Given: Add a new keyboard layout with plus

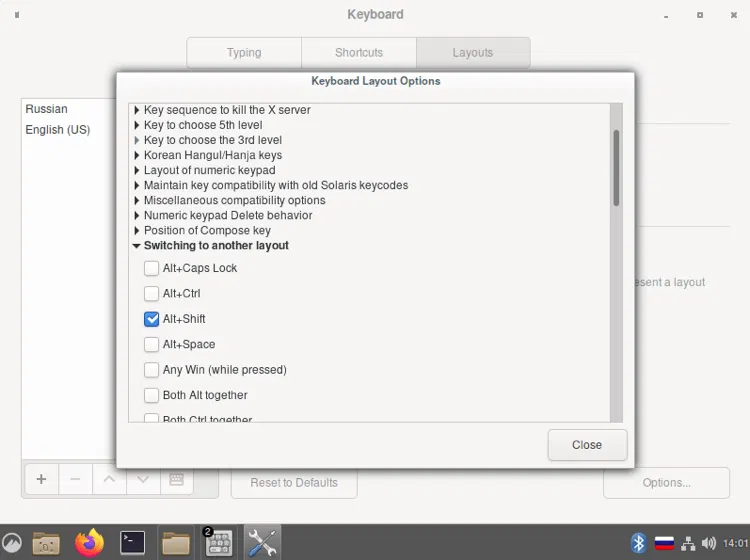Looking at the screenshot, I should [42, 479].
